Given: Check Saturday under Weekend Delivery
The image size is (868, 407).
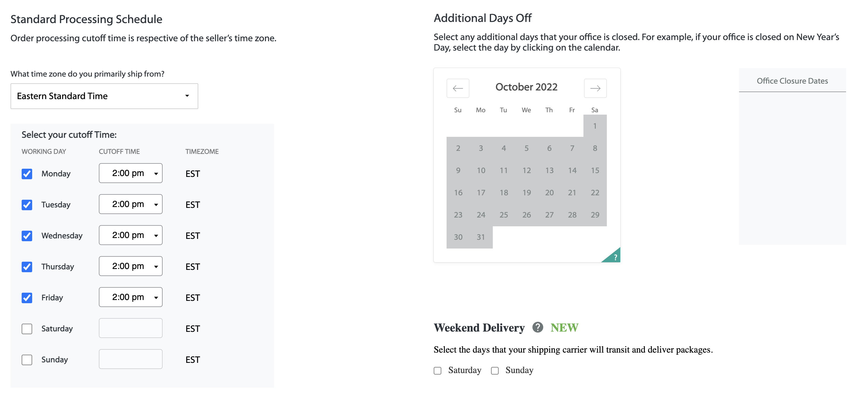Looking at the screenshot, I should coord(438,371).
